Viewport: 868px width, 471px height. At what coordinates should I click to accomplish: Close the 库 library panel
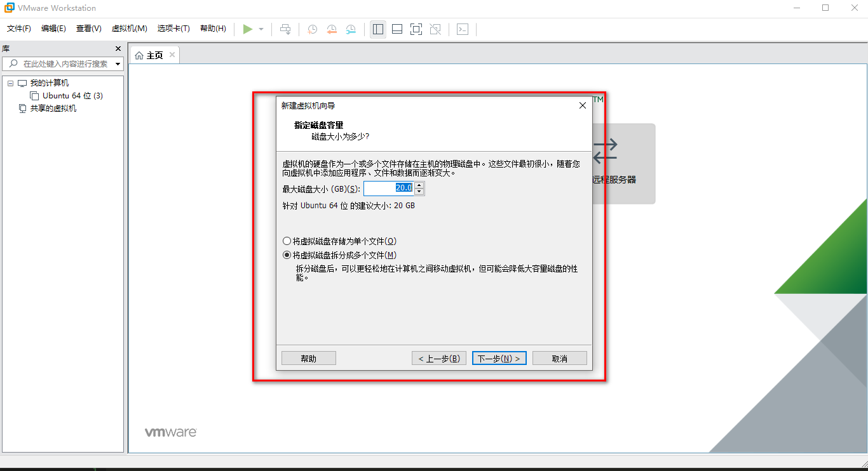pos(118,49)
